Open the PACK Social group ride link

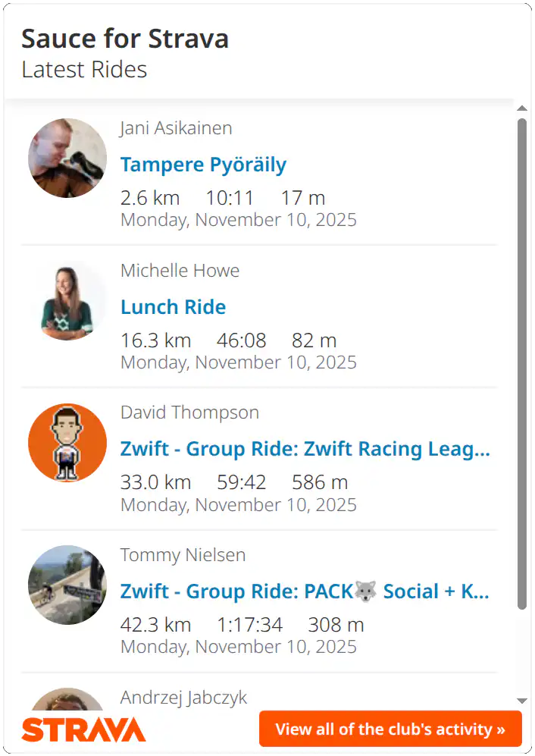(x=305, y=591)
